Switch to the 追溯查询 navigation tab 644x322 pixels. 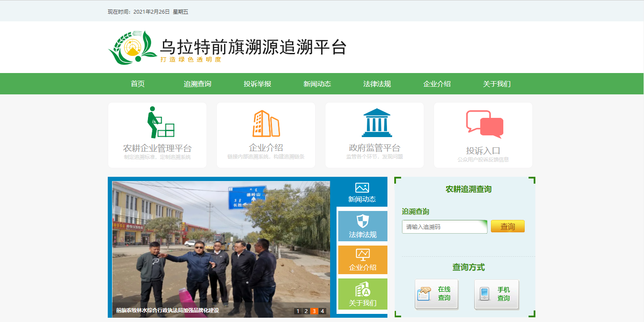[x=197, y=84]
